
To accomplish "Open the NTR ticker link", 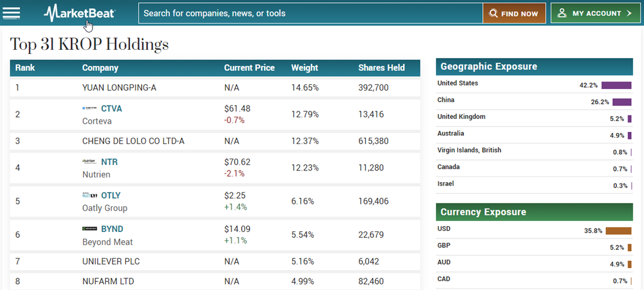I will [109, 162].
